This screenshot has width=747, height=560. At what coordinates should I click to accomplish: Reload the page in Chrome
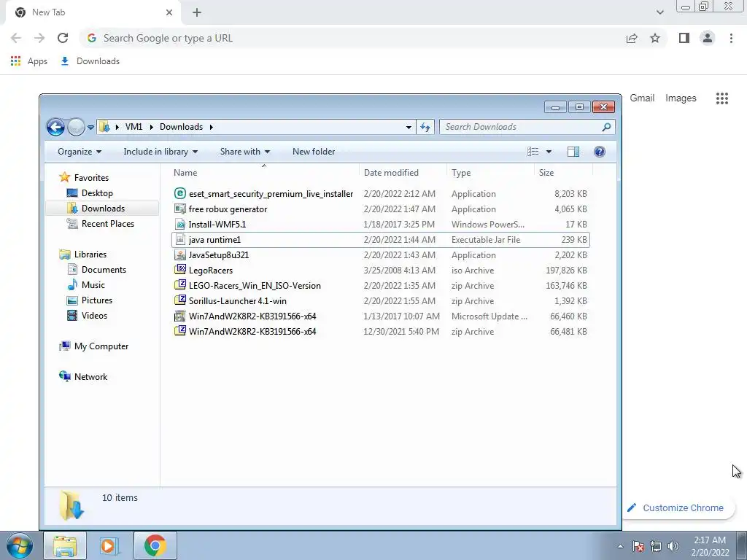(x=63, y=38)
